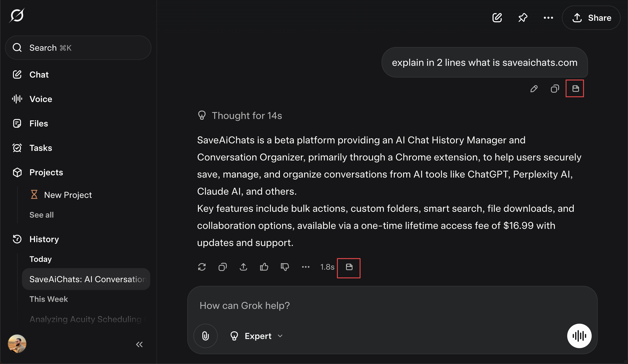Copy the user message text
The height and width of the screenshot is (364, 628).
(555, 89)
